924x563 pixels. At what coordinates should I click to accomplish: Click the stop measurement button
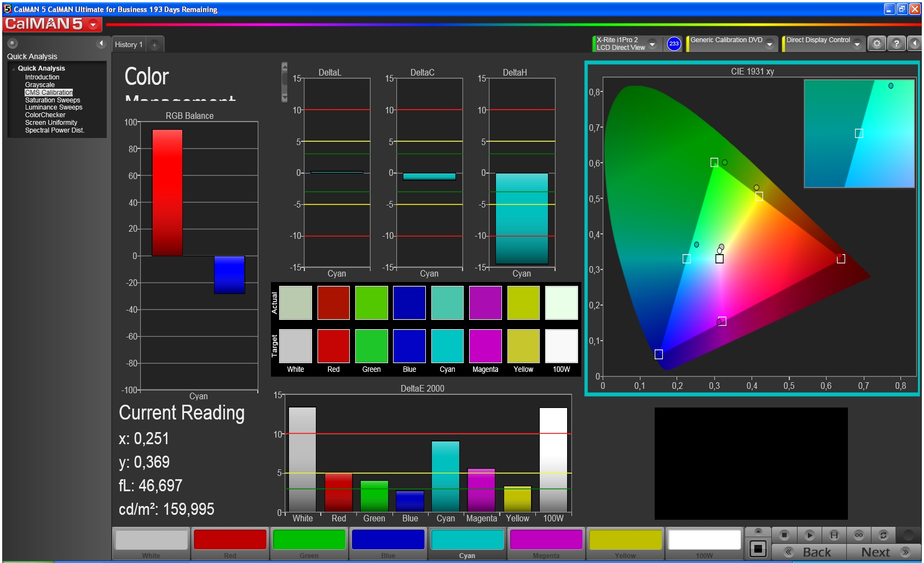point(784,535)
